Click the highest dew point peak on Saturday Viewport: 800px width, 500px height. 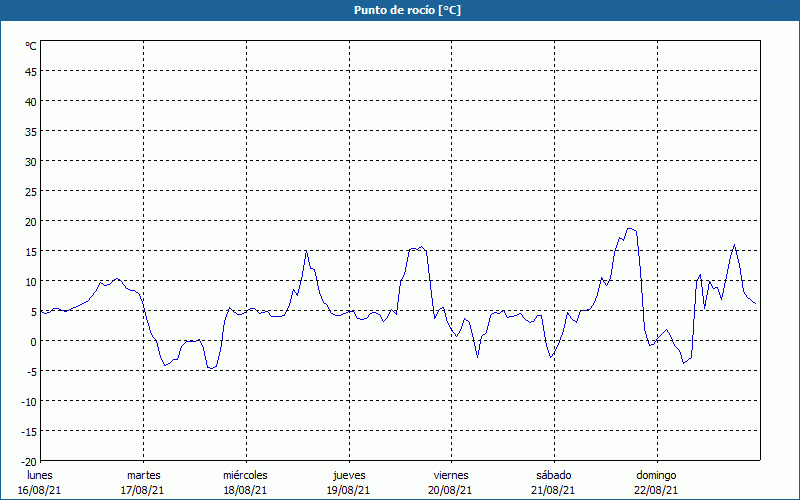[629, 228]
